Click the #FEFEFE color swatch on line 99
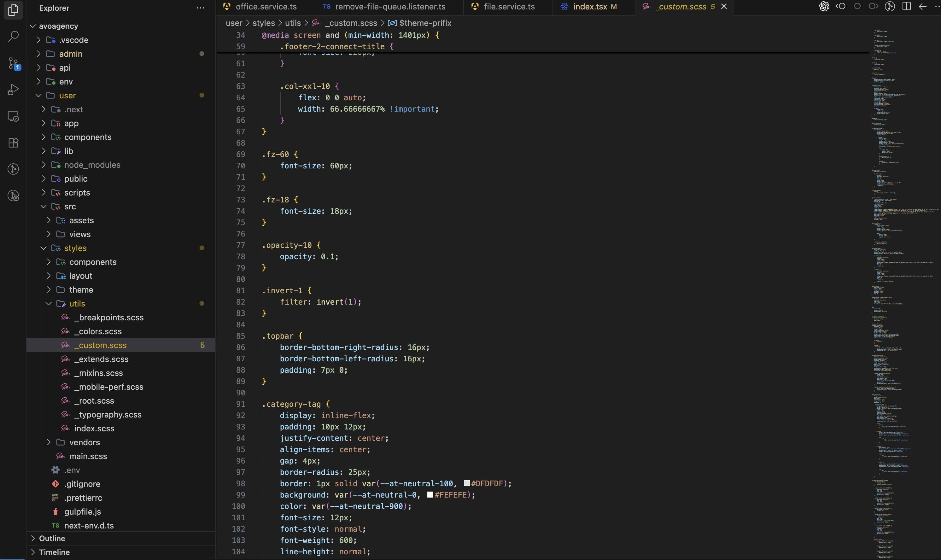Viewport: 941px width, 560px height. tap(430, 495)
